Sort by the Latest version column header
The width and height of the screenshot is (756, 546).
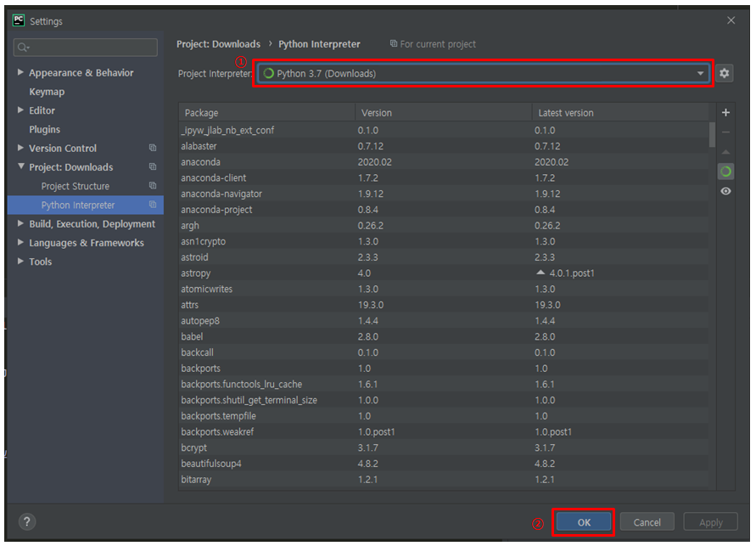click(x=620, y=112)
